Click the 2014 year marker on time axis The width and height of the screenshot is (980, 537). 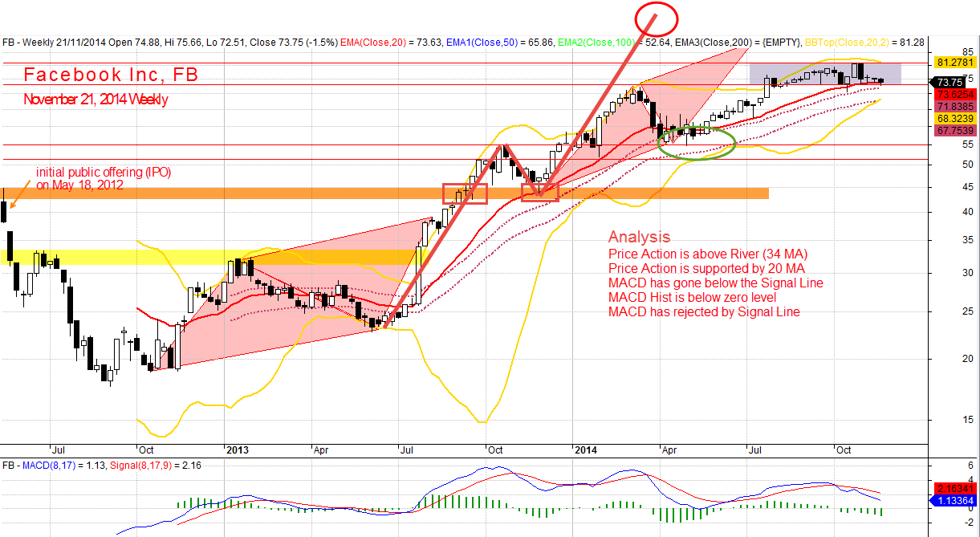point(586,450)
